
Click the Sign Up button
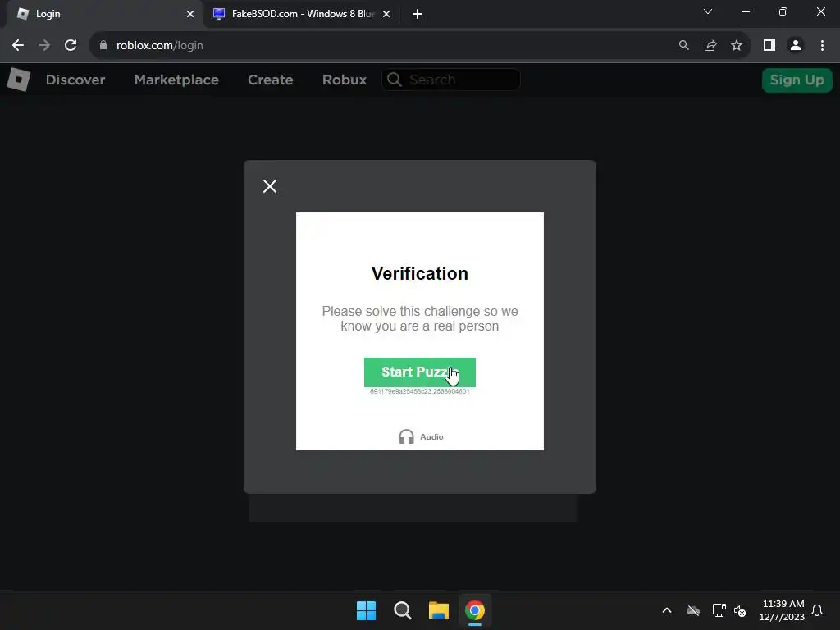(x=797, y=80)
